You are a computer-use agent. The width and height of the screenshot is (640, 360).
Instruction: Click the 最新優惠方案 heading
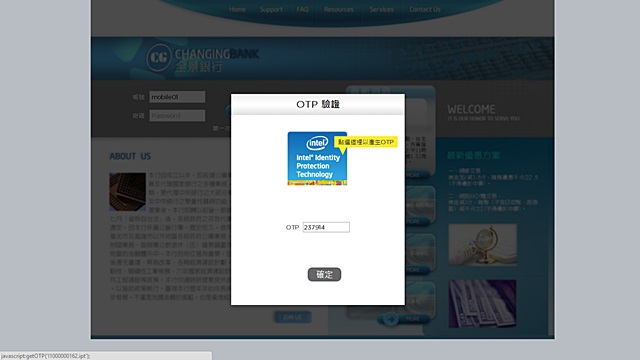coord(473,156)
